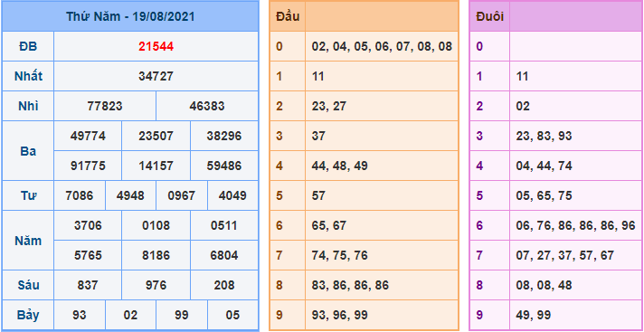Select Đầu values '44, 48, 49'

pos(340,166)
